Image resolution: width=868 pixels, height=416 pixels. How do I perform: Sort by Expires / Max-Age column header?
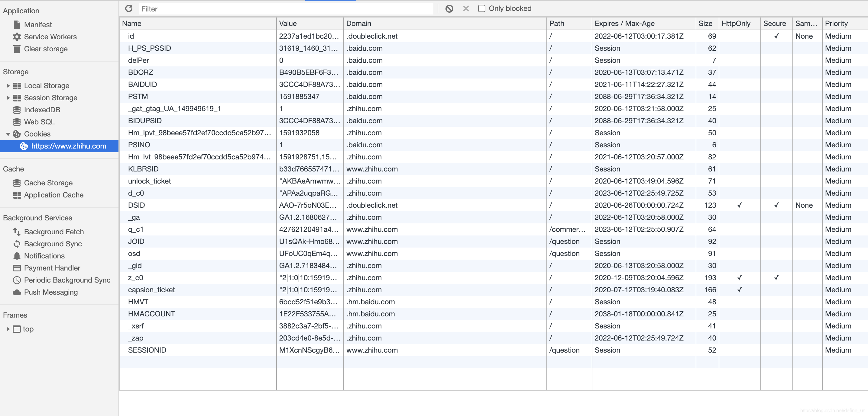[644, 24]
